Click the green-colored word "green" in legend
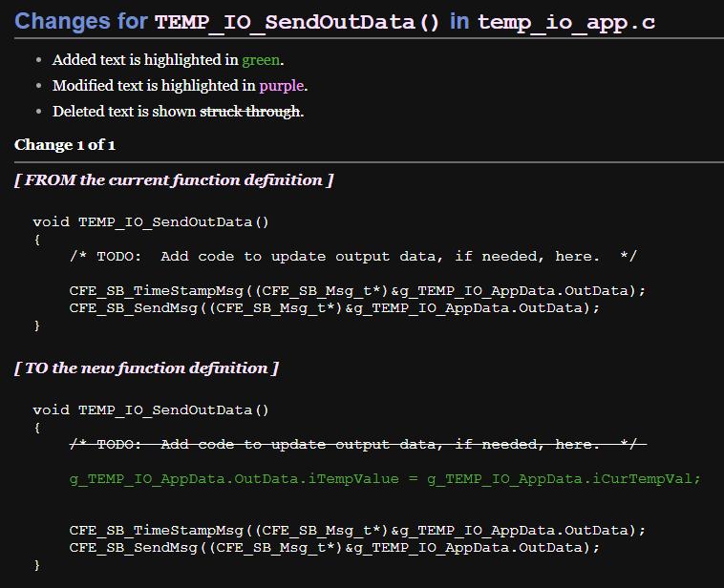The image size is (724, 588). click(x=261, y=60)
